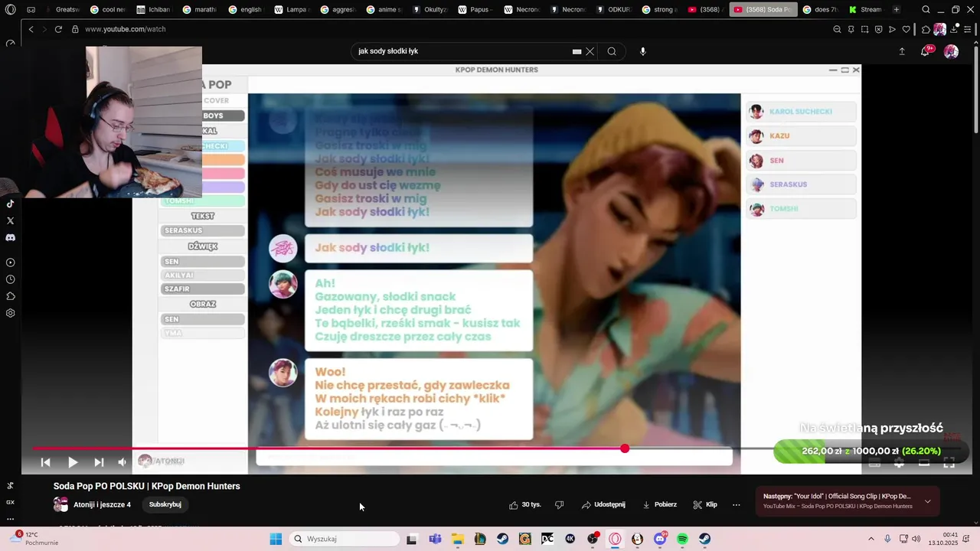Viewport: 980px width, 551px height.
Task: Open the Atoniji i jeszcze 4 channel link
Action: point(102,505)
